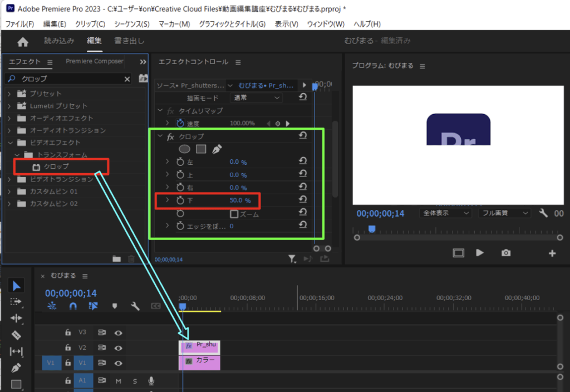Hide the V2 track with eye icon

pyautogui.click(x=118, y=348)
